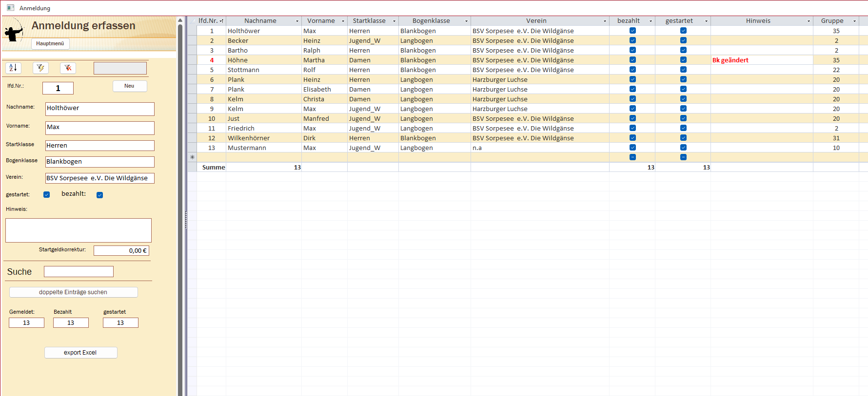
Task: Click the Anmeldung form icon in the title bar
Action: pyautogui.click(x=10, y=8)
